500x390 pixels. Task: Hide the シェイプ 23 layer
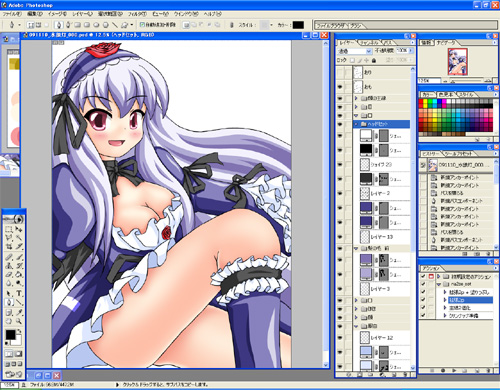coord(340,165)
